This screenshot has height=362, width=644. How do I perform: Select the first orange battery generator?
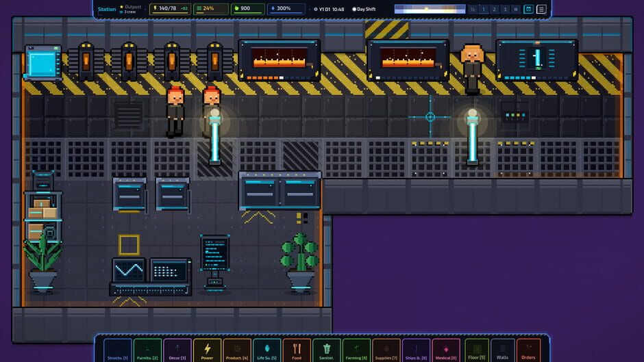click(86, 62)
